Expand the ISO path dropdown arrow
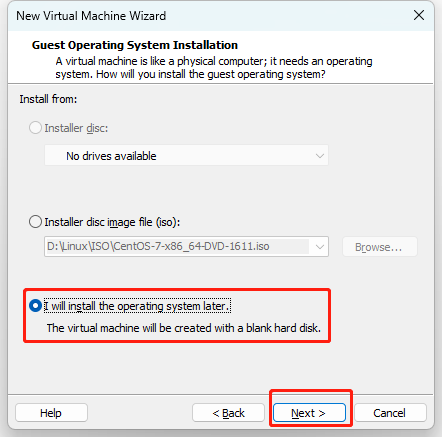Viewport: 442px width, 437px height. (x=320, y=247)
